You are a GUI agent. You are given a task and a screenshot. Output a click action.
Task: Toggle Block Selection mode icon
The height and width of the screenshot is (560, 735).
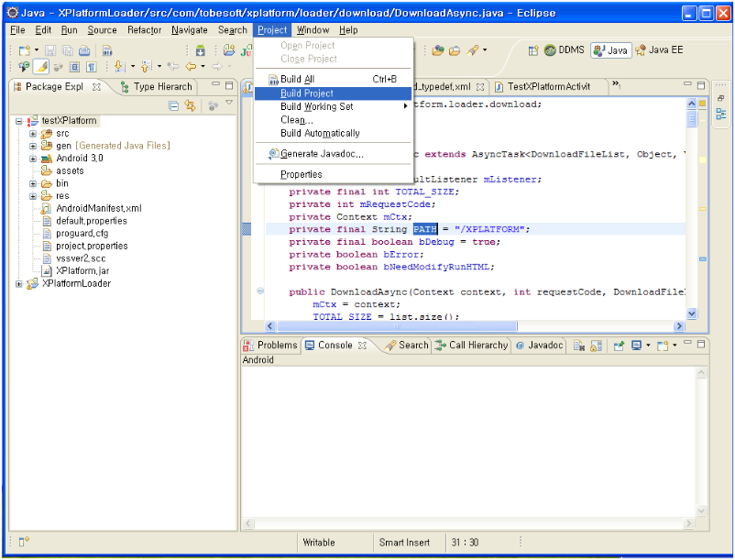click(x=74, y=67)
